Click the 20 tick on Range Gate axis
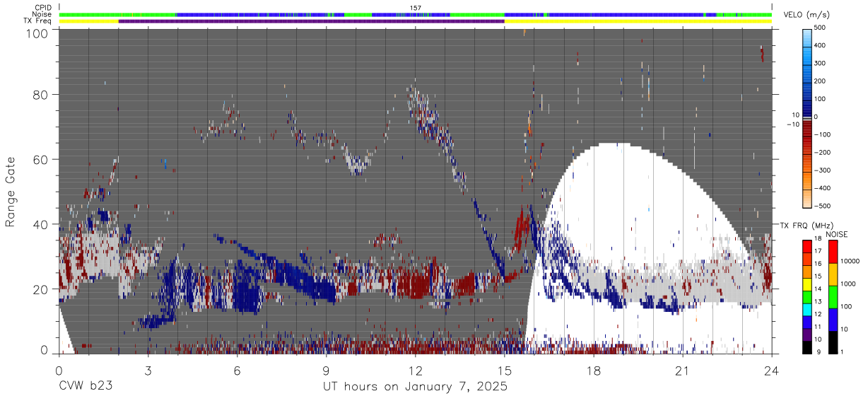Viewport: 868px width, 401px height. (x=42, y=289)
